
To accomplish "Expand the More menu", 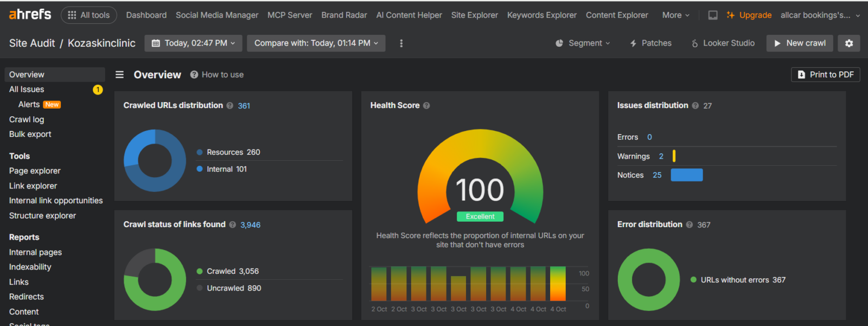I will 676,15.
